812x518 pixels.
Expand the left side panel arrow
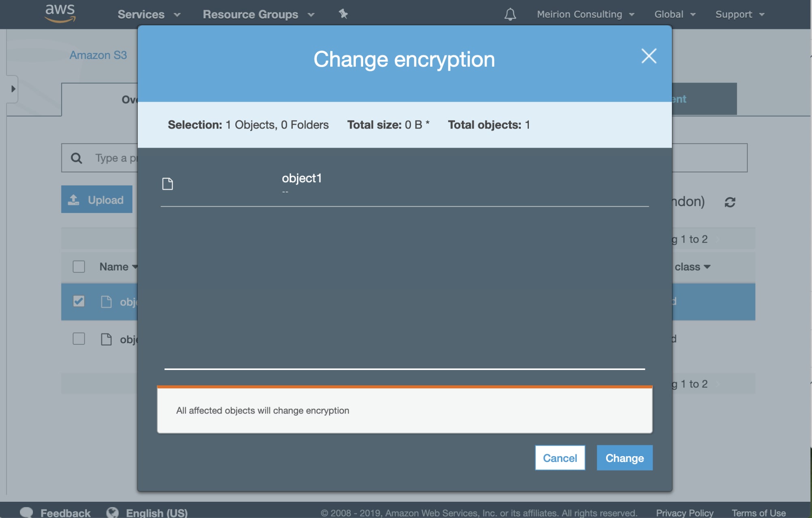pyautogui.click(x=13, y=89)
